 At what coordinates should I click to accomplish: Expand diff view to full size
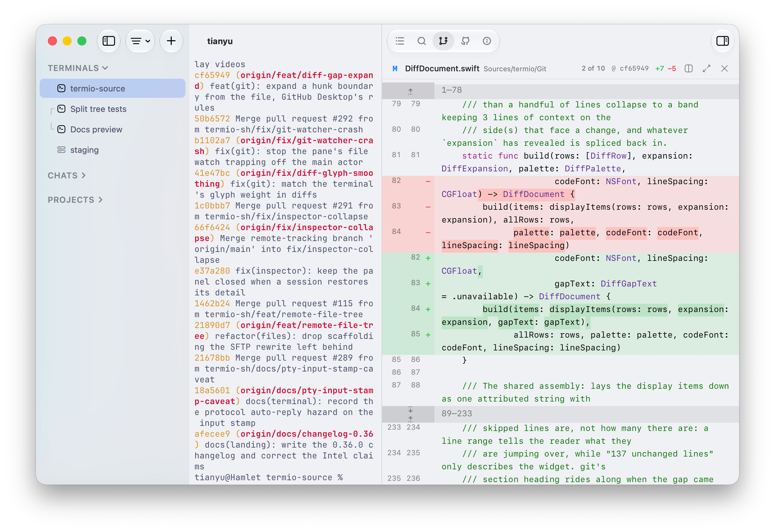707,68
